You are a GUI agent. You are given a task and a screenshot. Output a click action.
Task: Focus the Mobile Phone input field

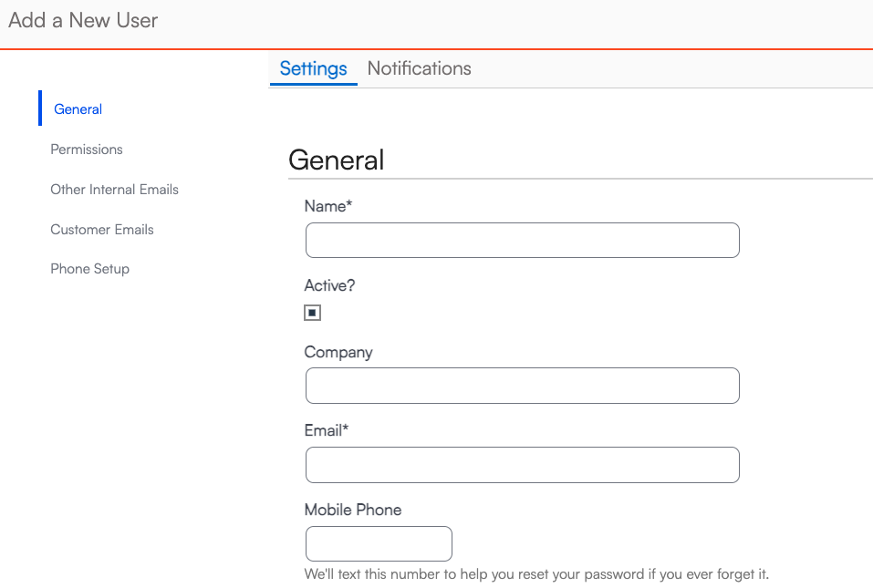coord(379,544)
